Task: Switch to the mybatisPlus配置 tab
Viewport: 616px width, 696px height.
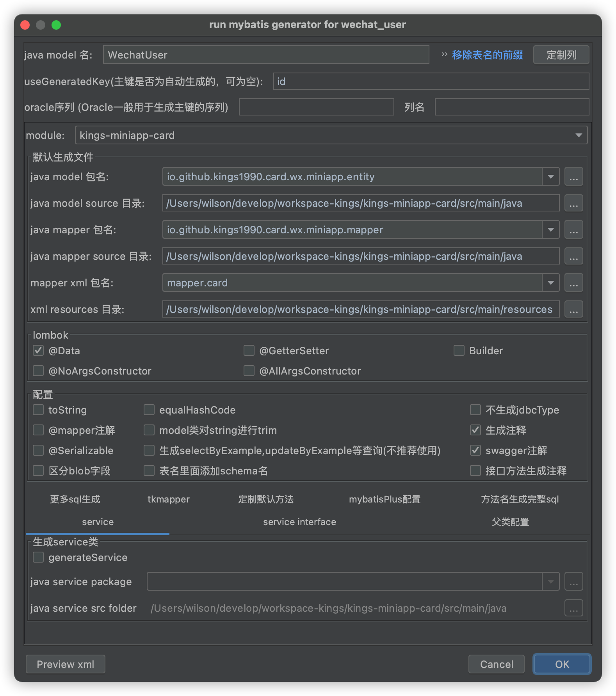Action: click(x=385, y=499)
